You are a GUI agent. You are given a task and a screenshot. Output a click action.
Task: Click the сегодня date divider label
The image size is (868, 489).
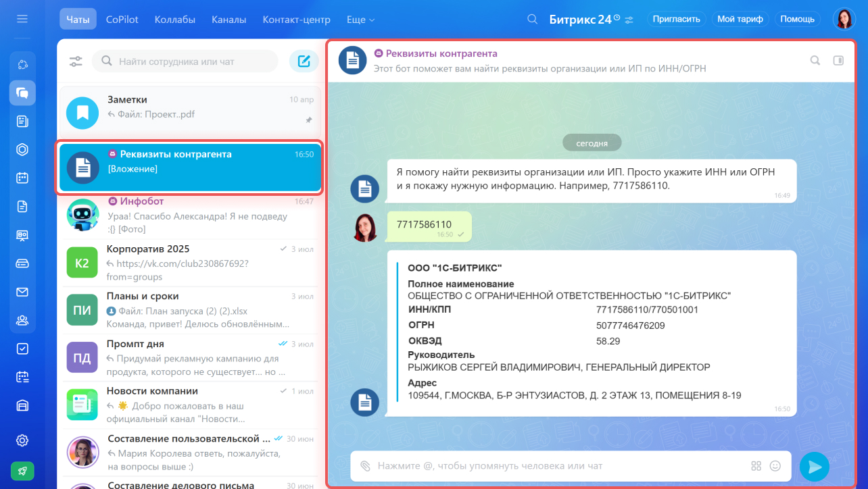(592, 143)
